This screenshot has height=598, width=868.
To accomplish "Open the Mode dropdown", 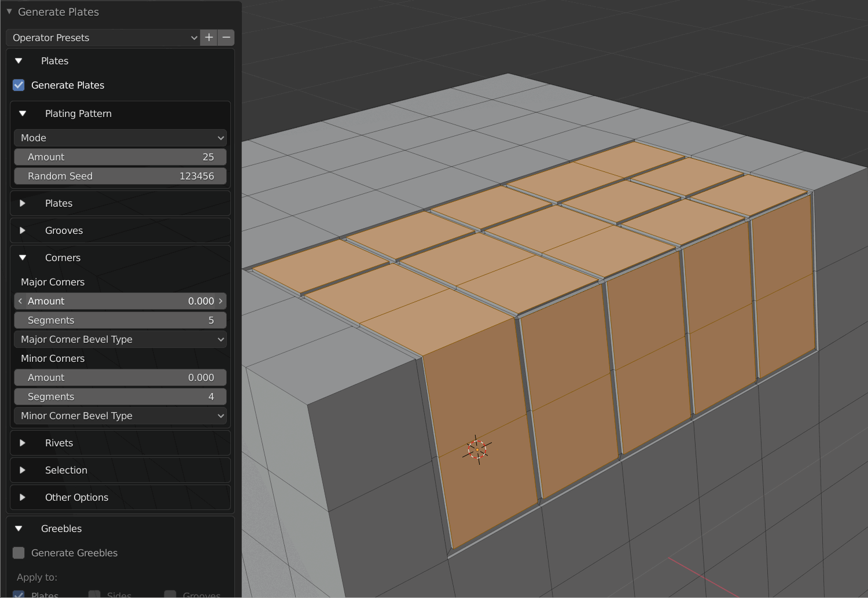I will coord(120,138).
